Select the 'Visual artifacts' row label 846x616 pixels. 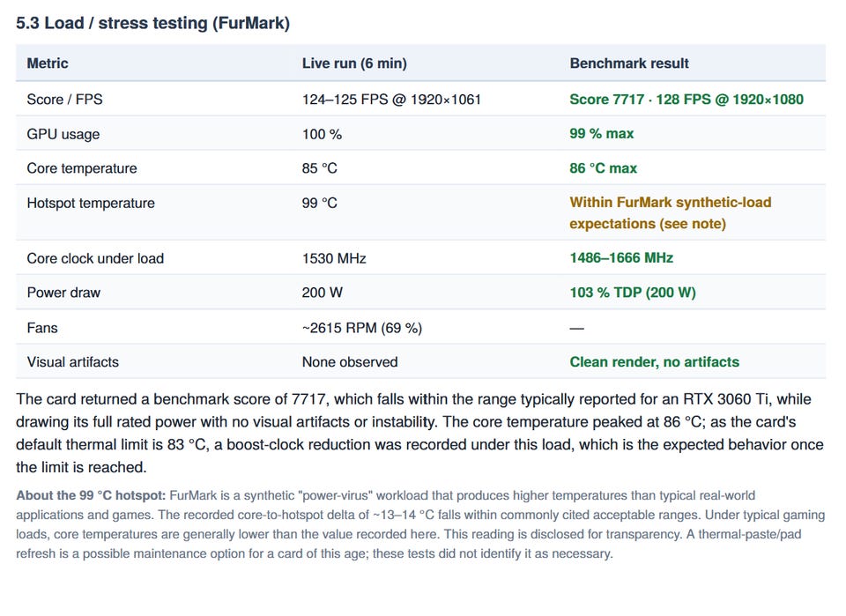(73, 362)
